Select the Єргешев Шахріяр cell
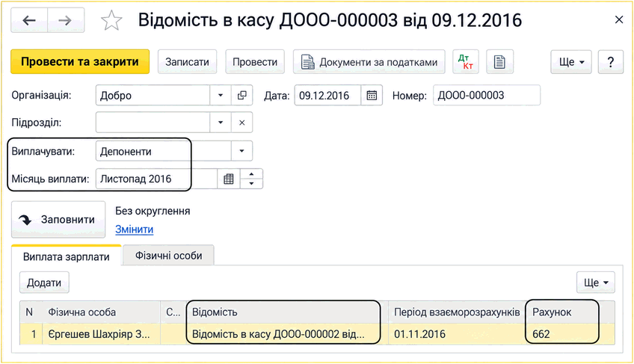 click(x=101, y=334)
